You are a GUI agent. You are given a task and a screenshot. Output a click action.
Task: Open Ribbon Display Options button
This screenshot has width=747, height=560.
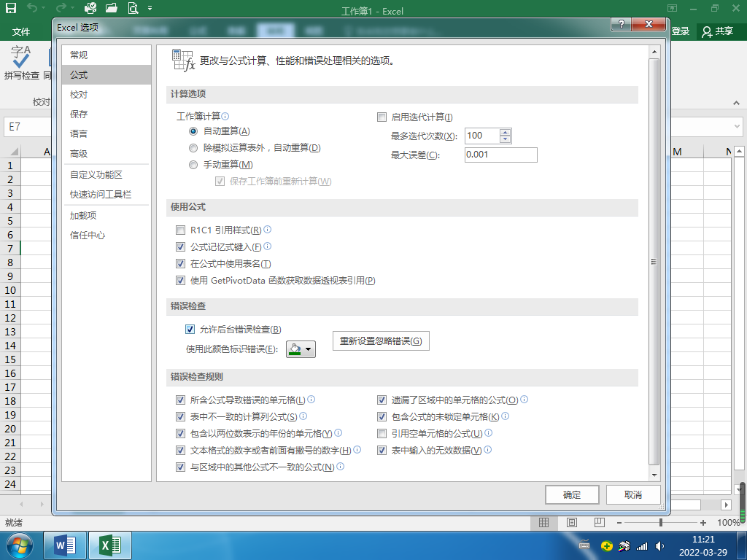point(672,8)
